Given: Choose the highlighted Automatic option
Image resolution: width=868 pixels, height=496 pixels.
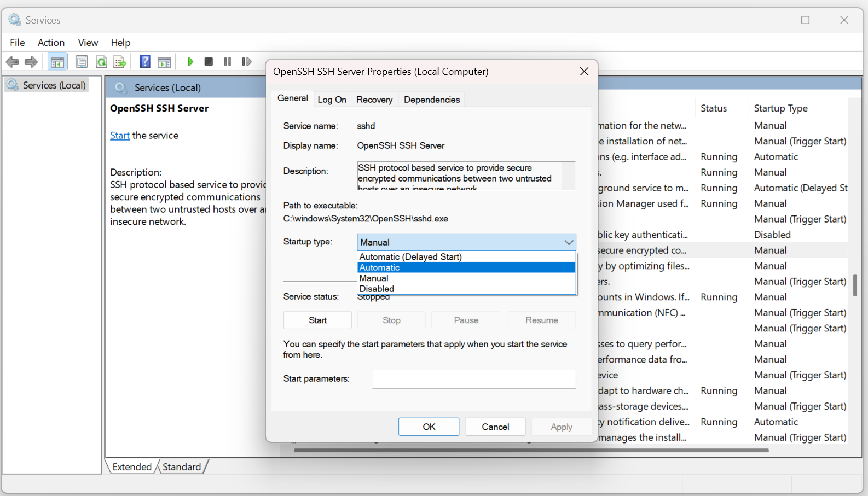Looking at the screenshot, I should coord(466,267).
